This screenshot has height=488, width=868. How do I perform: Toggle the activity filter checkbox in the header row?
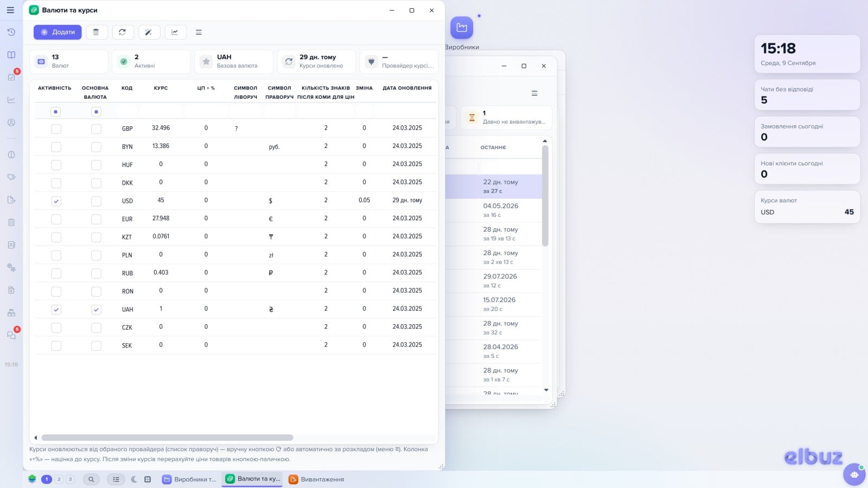[55, 112]
